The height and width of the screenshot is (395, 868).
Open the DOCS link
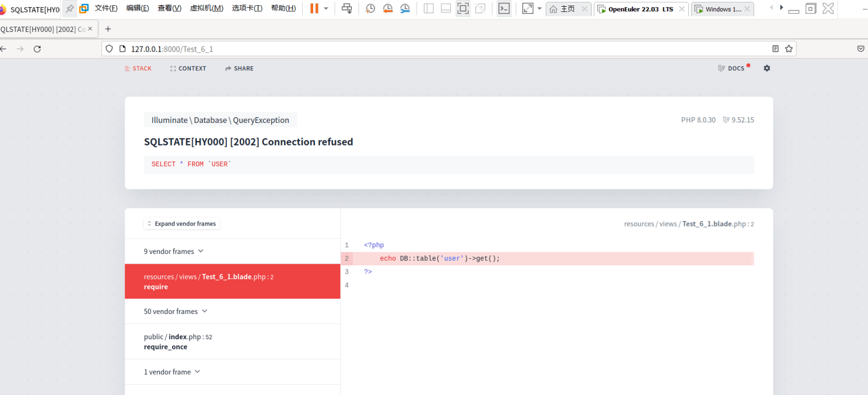tap(732, 68)
